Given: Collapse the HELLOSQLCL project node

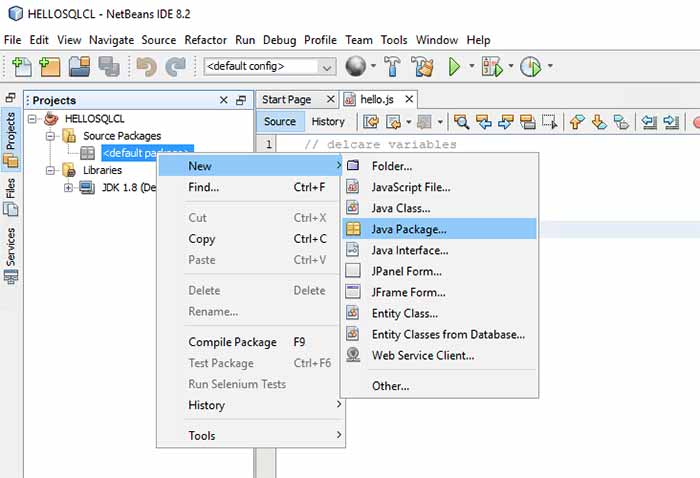Looking at the screenshot, I should pyautogui.click(x=32, y=119).
